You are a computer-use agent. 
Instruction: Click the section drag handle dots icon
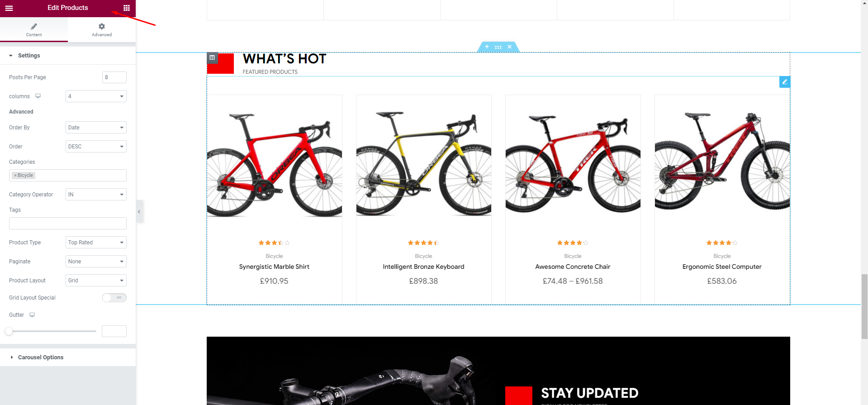[498, 47]
